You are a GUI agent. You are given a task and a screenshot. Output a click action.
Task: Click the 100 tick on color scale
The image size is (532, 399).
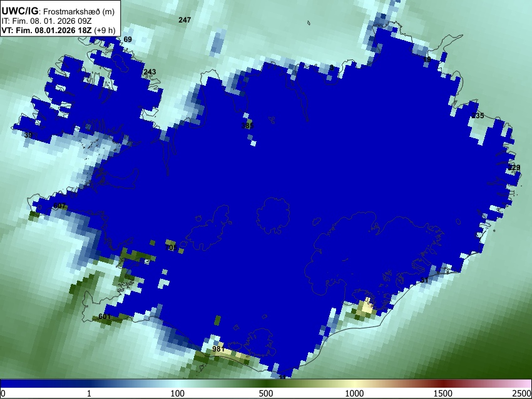177,393
